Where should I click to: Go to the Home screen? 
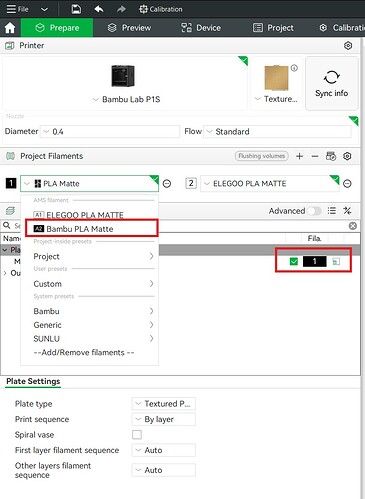(x=10, y=28)
